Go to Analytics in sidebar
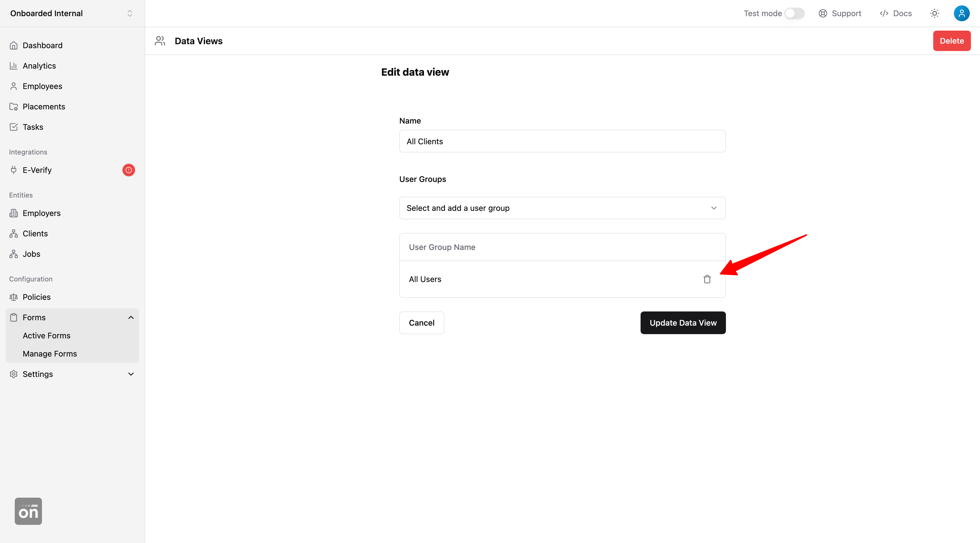Screen dimensions: 980x543 (x=39, y=66)
